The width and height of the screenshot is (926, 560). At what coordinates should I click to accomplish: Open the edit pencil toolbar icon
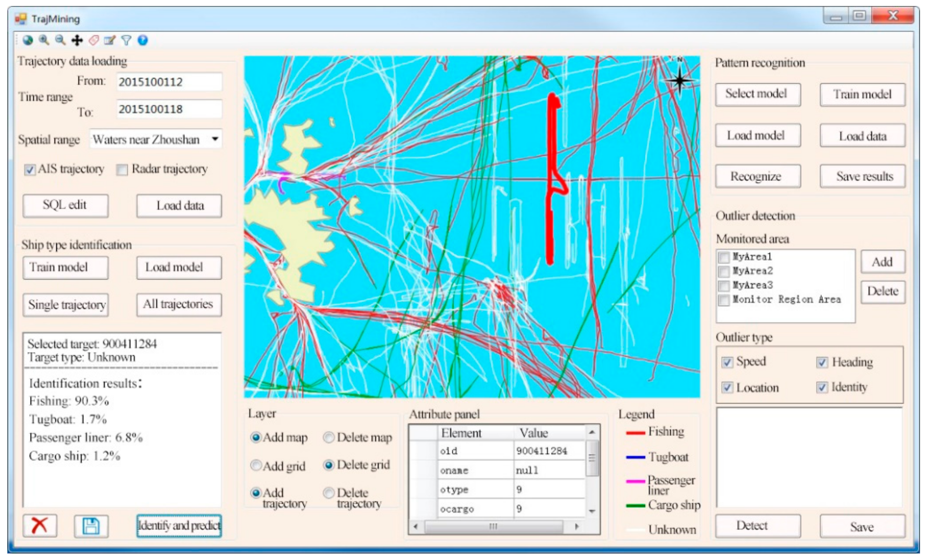click(110, 40)
